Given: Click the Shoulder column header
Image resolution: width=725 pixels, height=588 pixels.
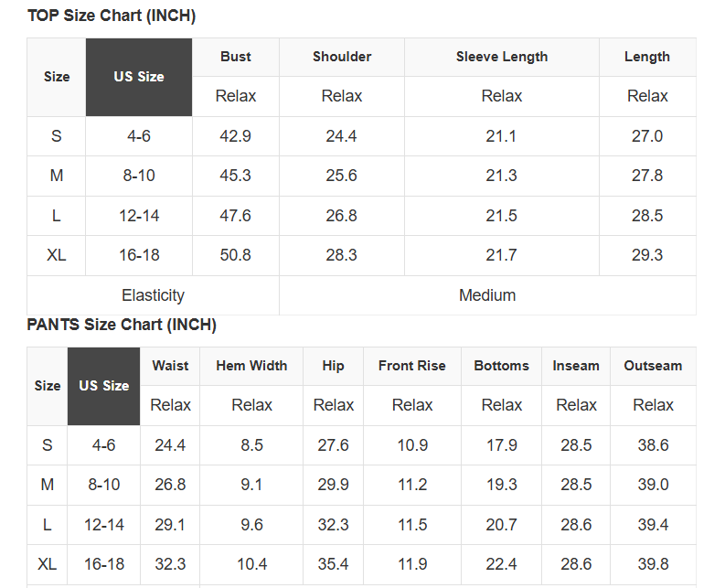Looking at the screenshot, I should (342, 57).
